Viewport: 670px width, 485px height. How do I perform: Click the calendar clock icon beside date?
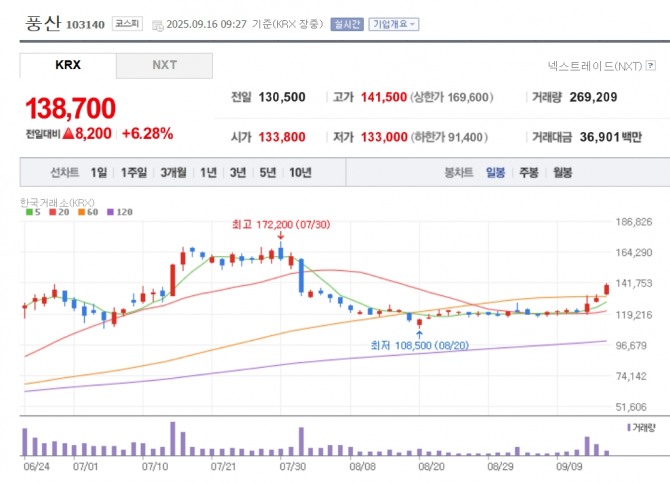point(158,25)
